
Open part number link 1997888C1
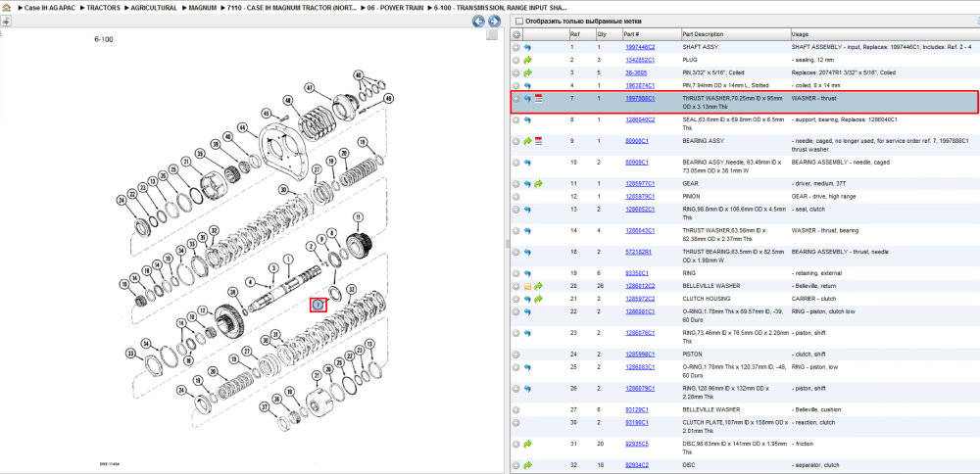coord(640,99)
